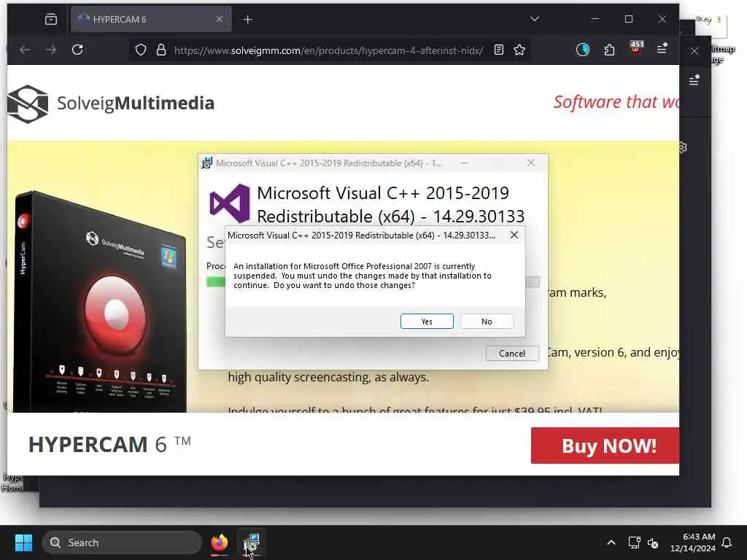
Task: Open the Windows Start menu
Action: 23,542
